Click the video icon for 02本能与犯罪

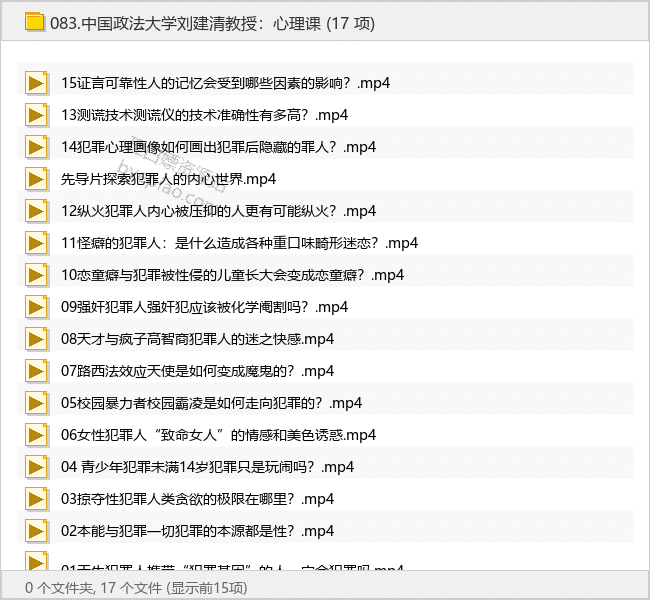click(36, 531)
